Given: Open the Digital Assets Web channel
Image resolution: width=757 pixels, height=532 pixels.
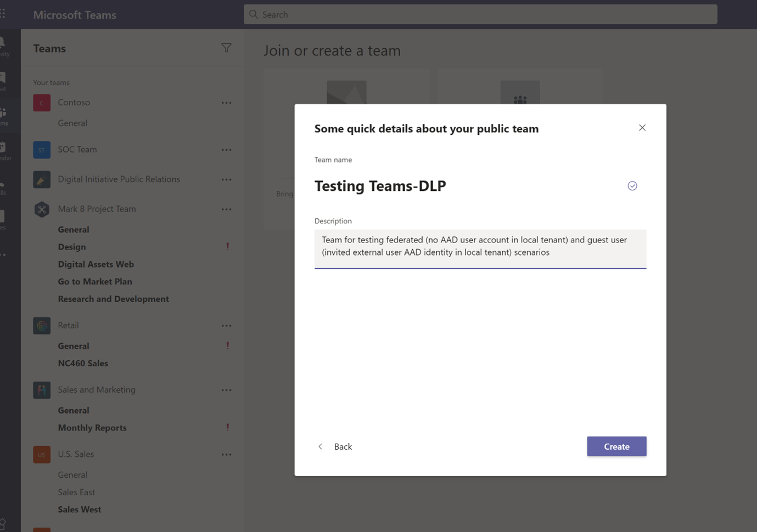Looking at the screenshot, I should [x=96, y=264].
